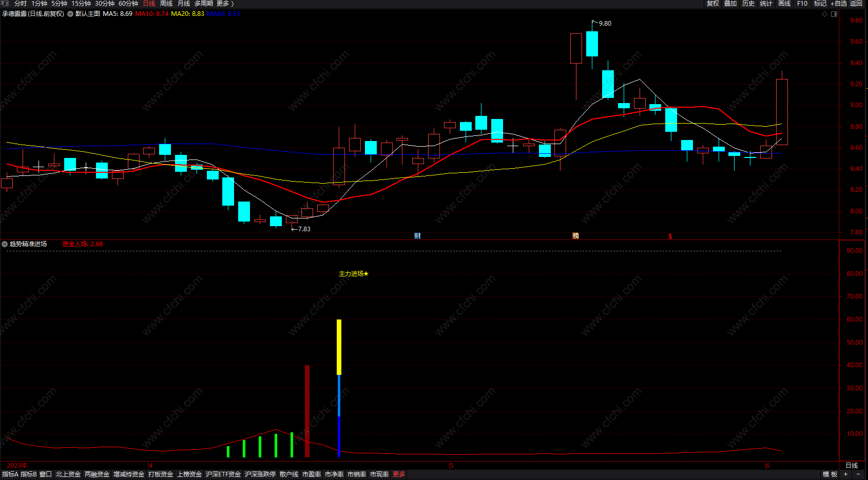Click the 窗口 window tab

point(46,474)
